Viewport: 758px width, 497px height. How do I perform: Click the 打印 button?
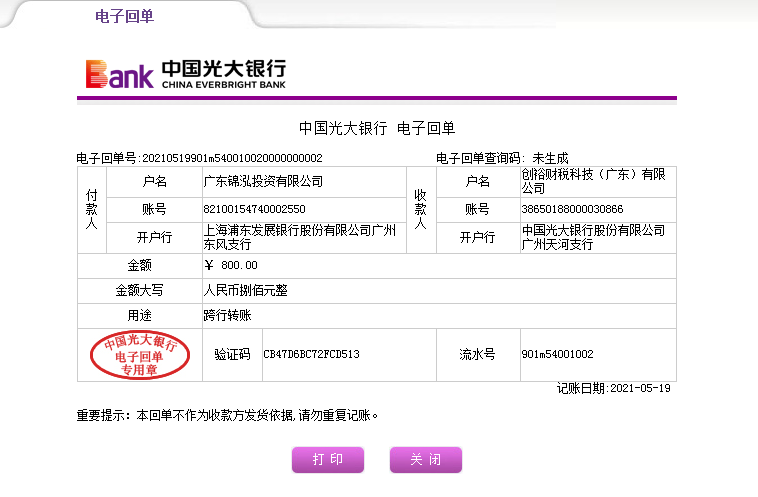(328, 459)
